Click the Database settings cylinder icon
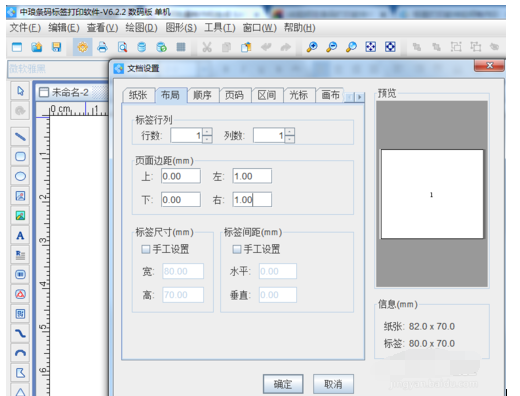Image resolution: width=520 pixels, height=396 pixels. pyautogui.click(x=142, y=47)
